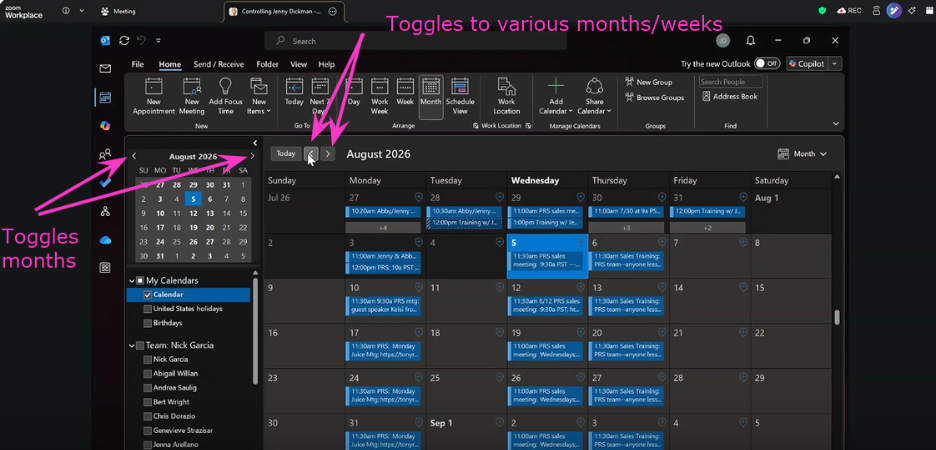
Task: Check the My Calendars group checkbox
Action: click(x=140, y=281)
